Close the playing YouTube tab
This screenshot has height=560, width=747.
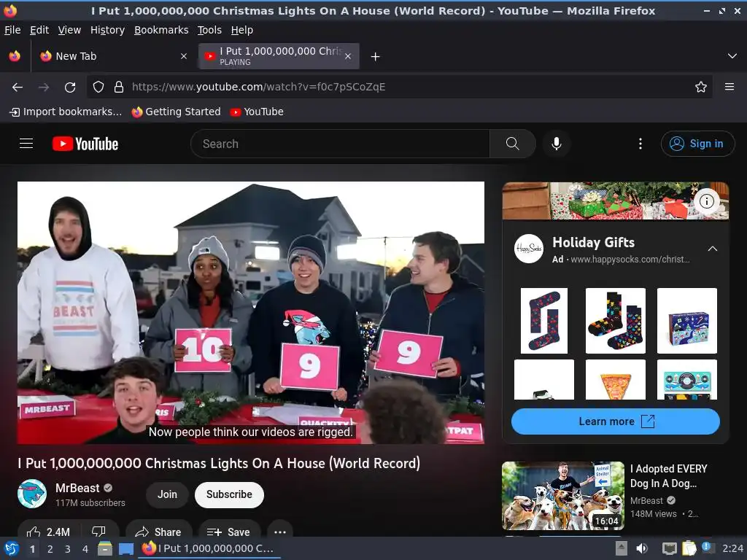[348, 56]
